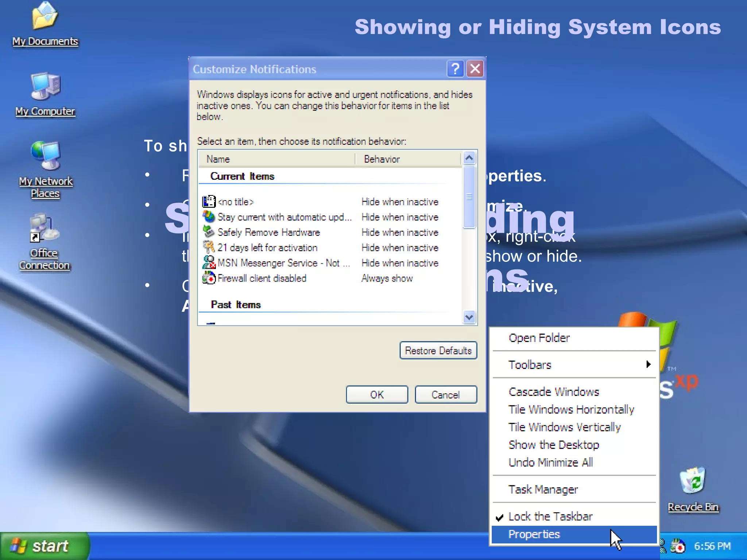Open behavior dropdown for <no title> row
This screenshot has width=747, height=560.
[x=400, y=202]
